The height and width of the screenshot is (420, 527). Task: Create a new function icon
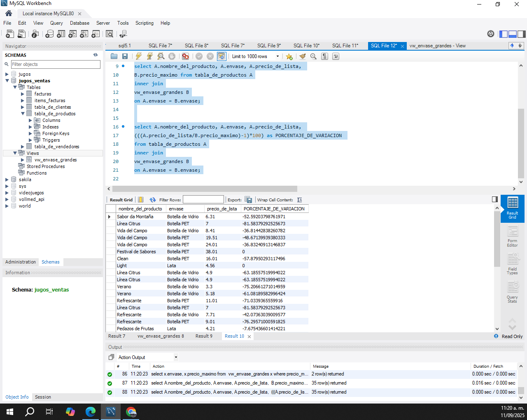point(96,34)
